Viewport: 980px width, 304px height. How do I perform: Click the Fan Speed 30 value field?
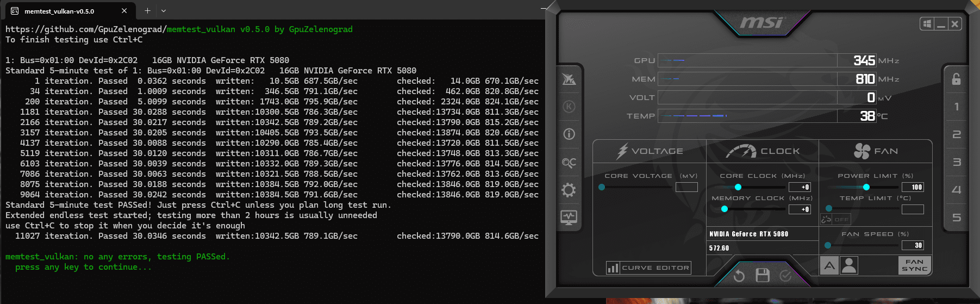913,245
